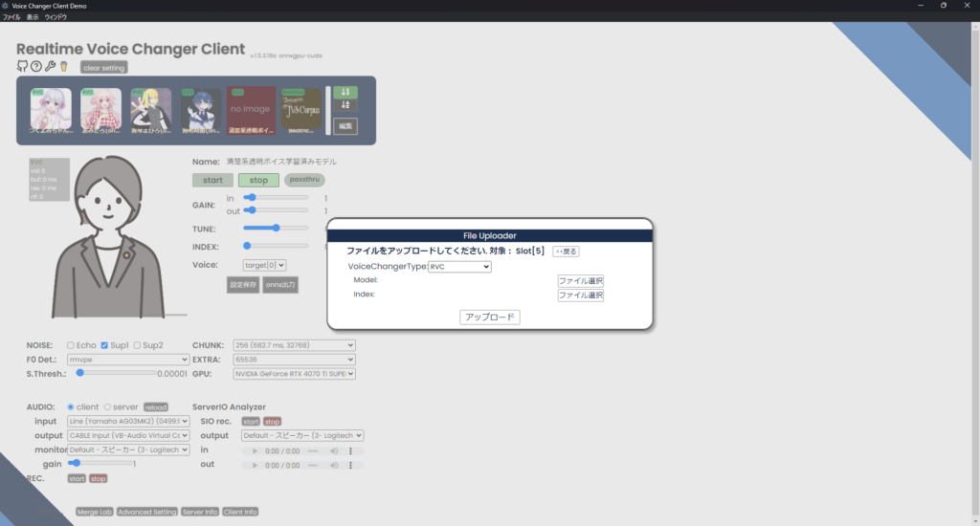The width and height of the screenshot is (980, 526).
Task: Click the question mark help icon
Action: [36, 66]
